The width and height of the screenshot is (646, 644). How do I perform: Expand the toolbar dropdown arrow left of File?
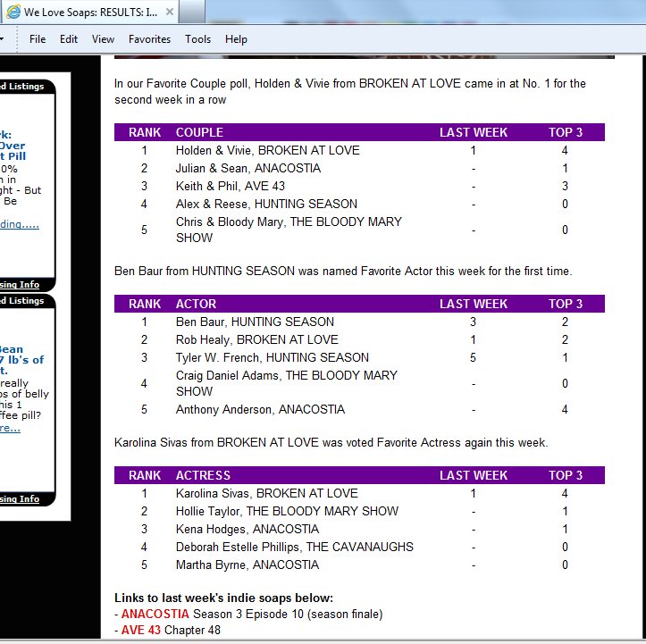[4, 39]
